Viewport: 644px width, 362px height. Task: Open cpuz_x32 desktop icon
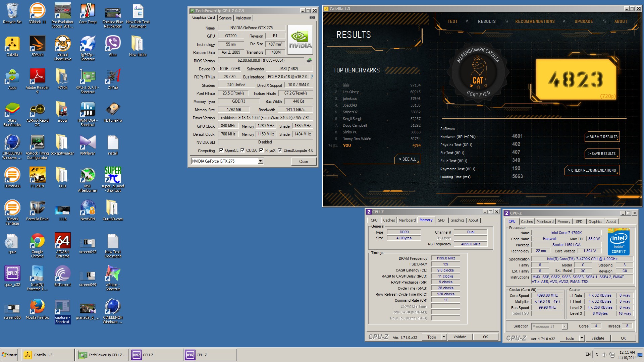coord(12,276)
